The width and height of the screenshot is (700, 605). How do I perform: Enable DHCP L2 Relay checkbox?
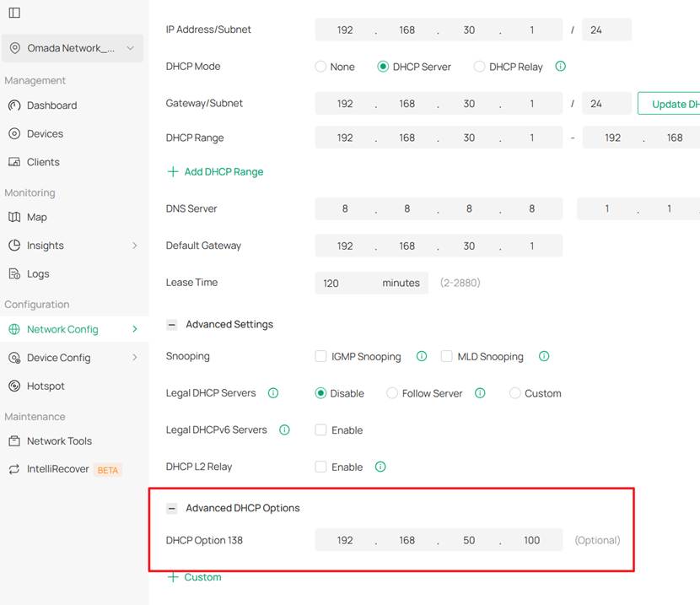click(320, 467)
